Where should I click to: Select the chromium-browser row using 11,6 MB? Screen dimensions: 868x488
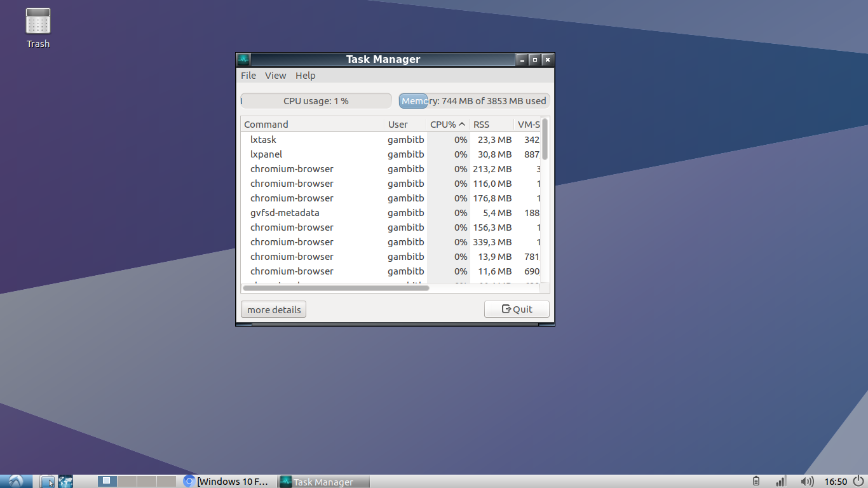391,271
